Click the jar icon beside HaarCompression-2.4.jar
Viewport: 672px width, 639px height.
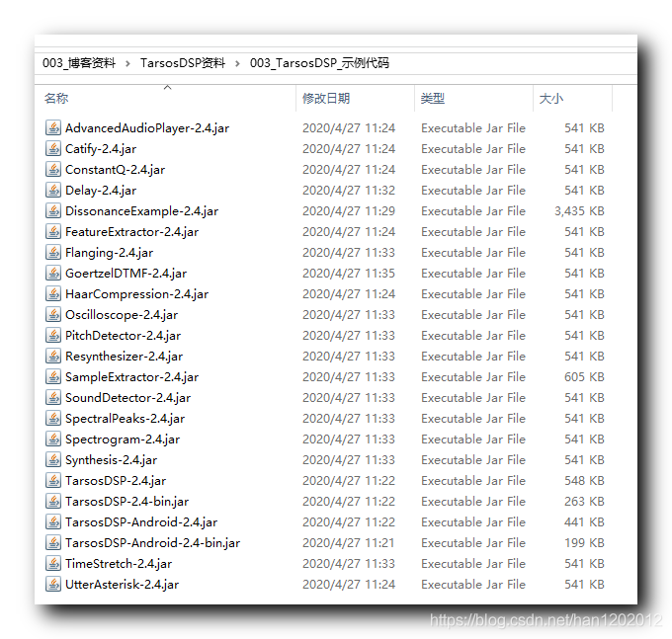[53, 293]
